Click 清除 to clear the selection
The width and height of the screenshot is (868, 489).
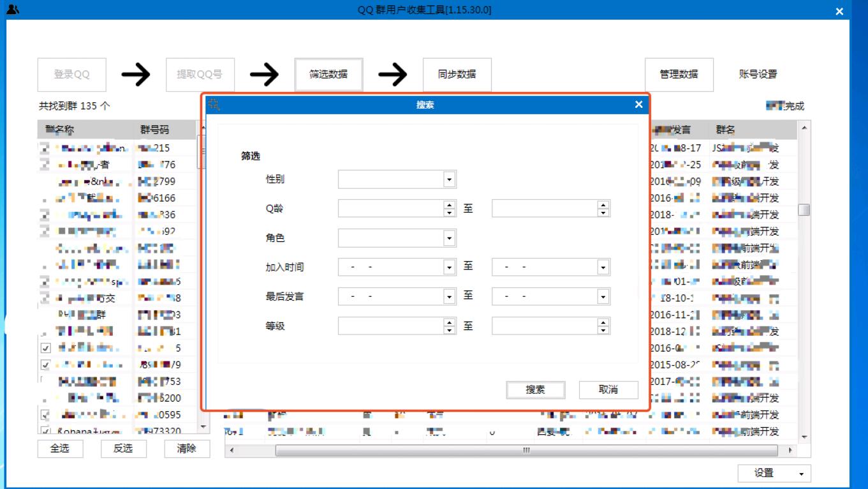tap(186, 448)
